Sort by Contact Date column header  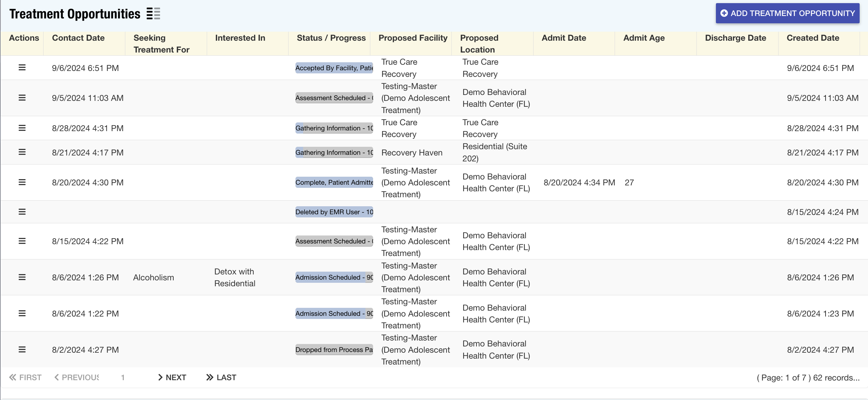tap(78, 38)
